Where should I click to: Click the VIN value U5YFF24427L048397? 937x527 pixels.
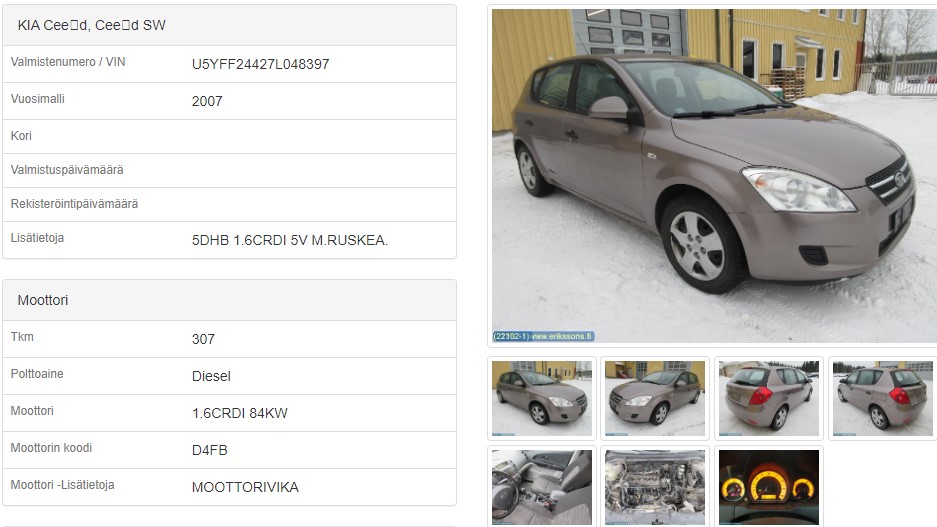click(x=261, y=64)
